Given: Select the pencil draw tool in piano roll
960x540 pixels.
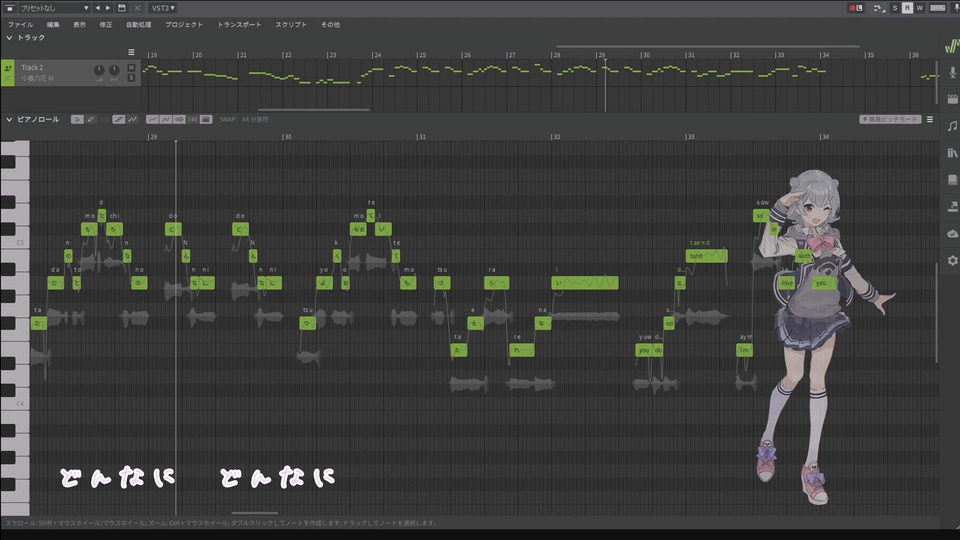Looking at the screenshot, I should click(91, 119).
